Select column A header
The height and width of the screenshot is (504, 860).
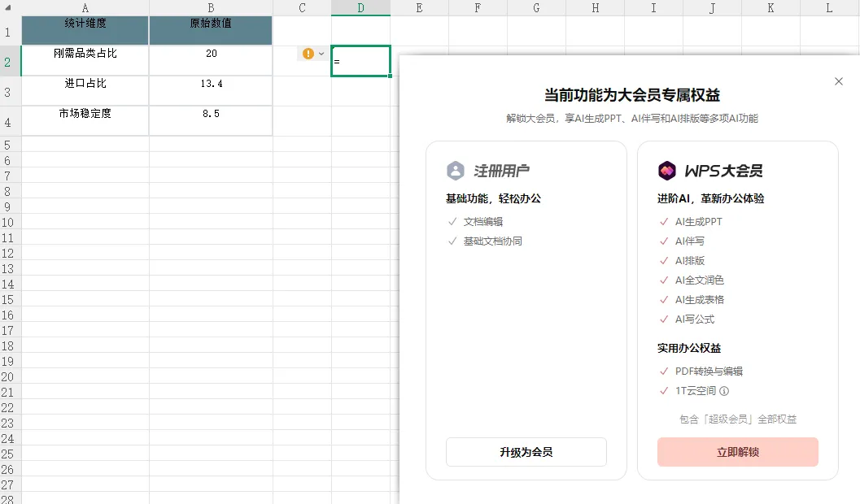[x=85, y=7]
